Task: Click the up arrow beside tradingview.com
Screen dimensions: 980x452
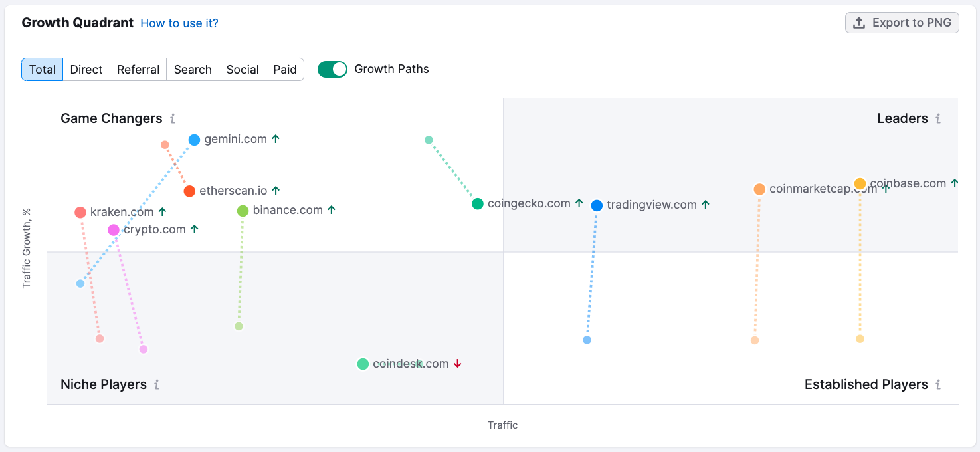Action: coord(706,205)
